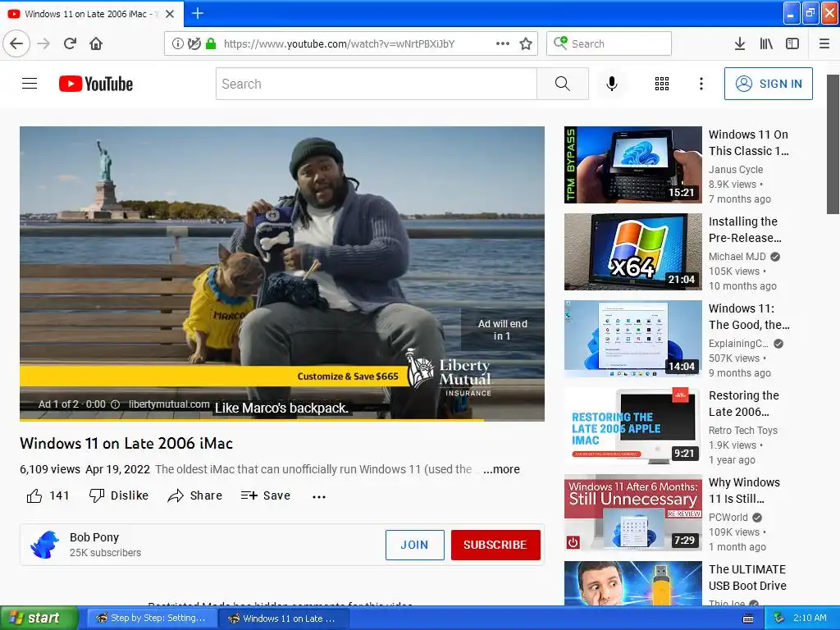The image size is (840, 630).
Task: Open the browser library icon
Action: click(766, 44)
